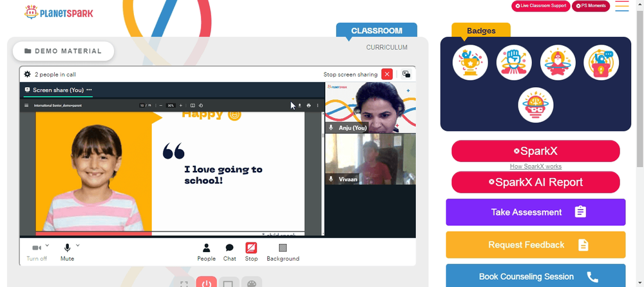Click the red stop screen sharing X button
This screenshot has height=287, width=644.
(x=387, y=74)
